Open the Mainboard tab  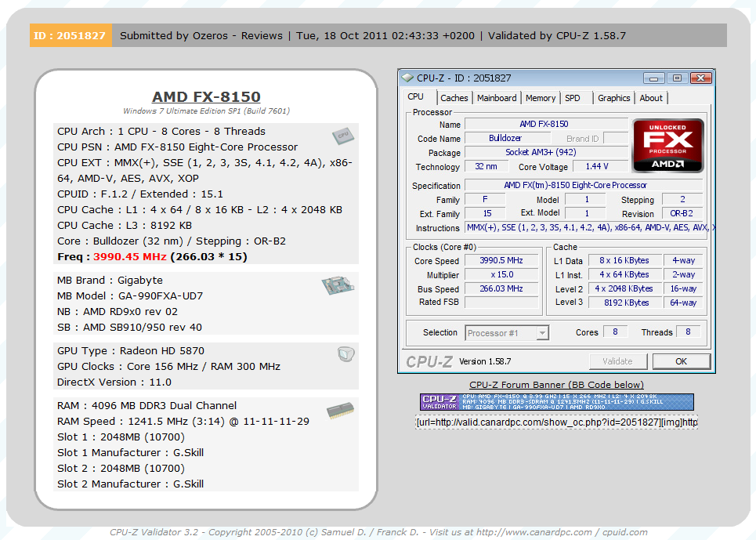point(497,98)
